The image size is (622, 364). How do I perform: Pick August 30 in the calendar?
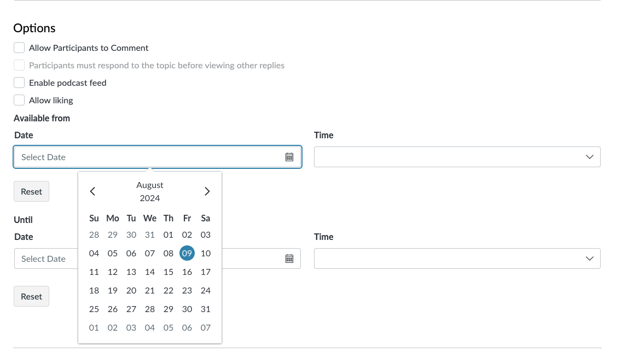[187, 309]
